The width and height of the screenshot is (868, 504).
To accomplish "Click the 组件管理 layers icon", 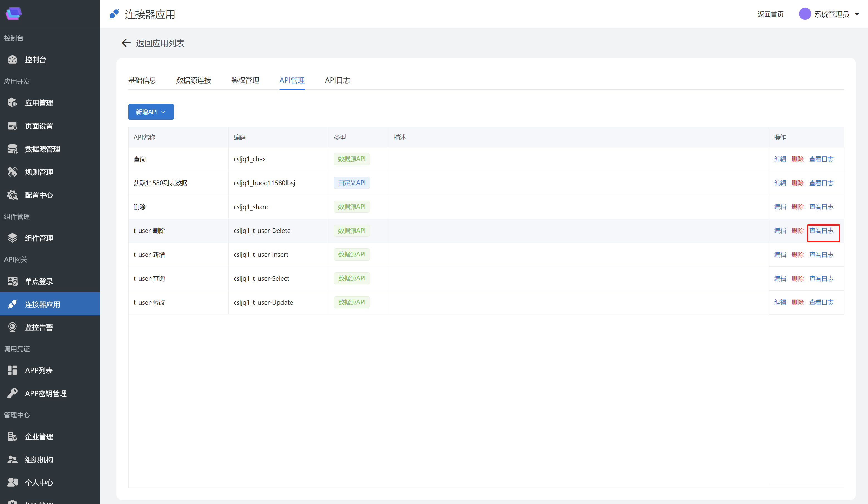I will point(13,238).
